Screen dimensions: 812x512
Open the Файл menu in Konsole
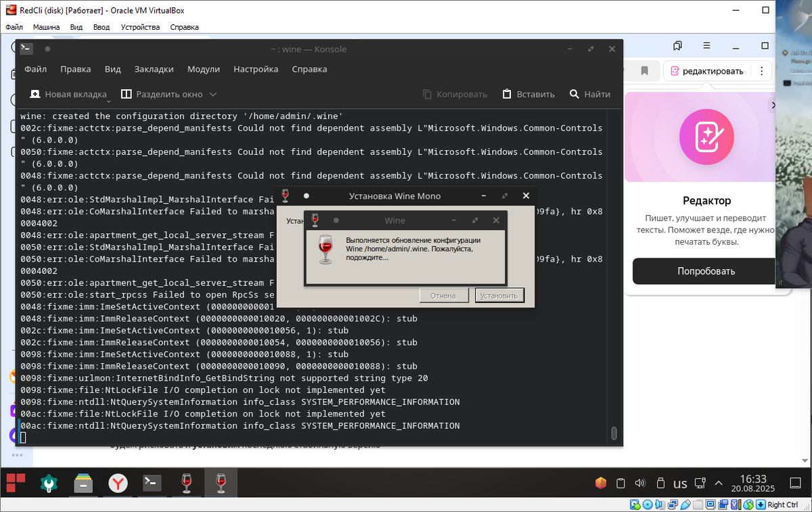click(x=35, y=69)
